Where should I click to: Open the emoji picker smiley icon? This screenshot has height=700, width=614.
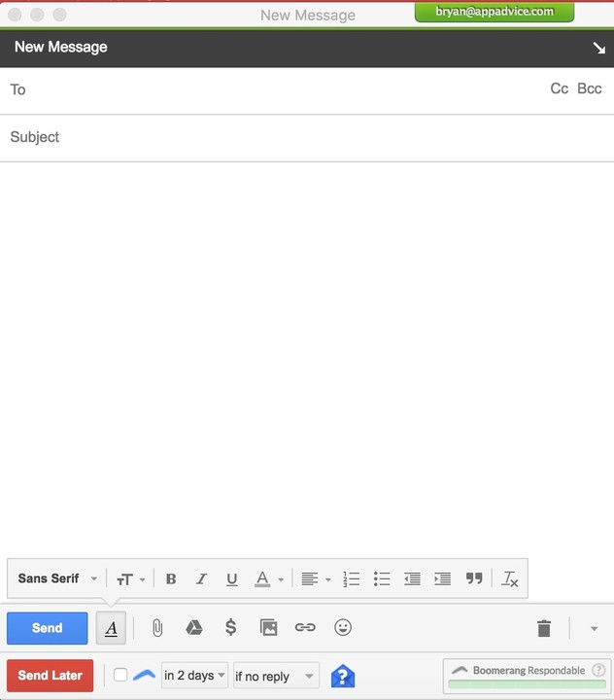pyautogui.click(x=343, y=628)
